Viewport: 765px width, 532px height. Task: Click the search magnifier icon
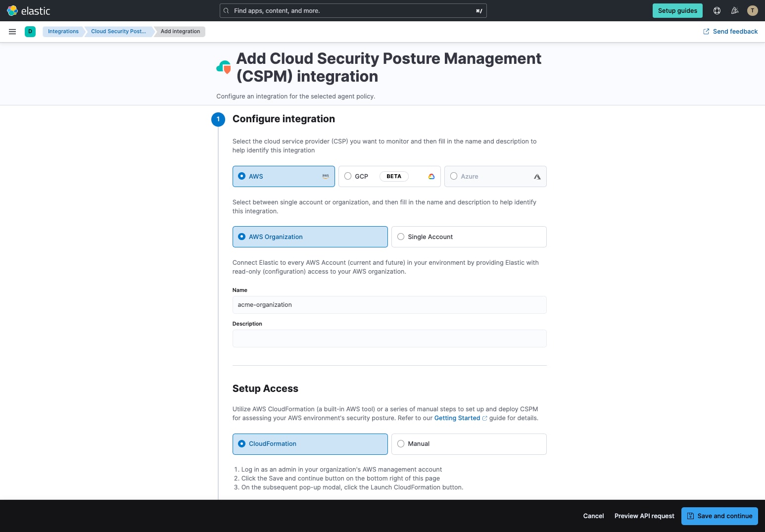tap(226, 11)
